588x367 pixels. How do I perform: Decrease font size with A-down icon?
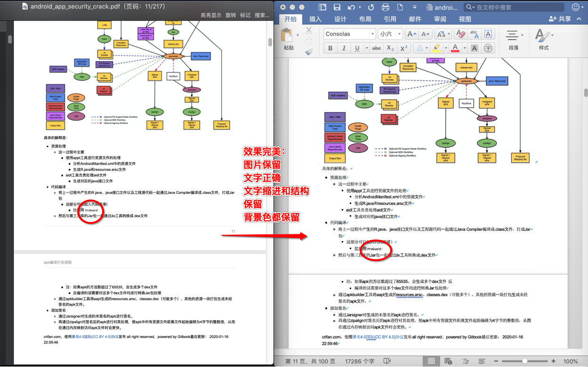[x=425, y=34]
